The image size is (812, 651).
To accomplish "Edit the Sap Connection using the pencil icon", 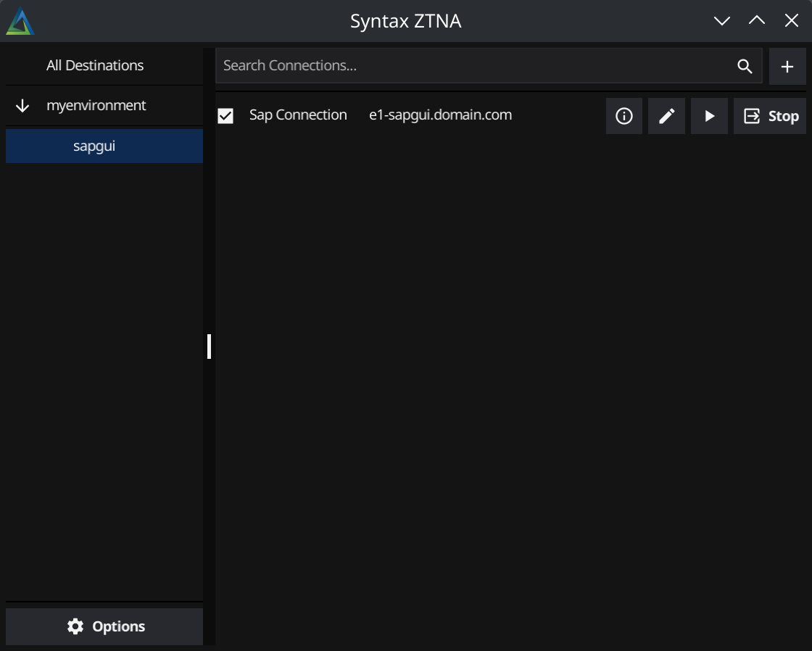I will pyautogui.click(x=666, y=116).
